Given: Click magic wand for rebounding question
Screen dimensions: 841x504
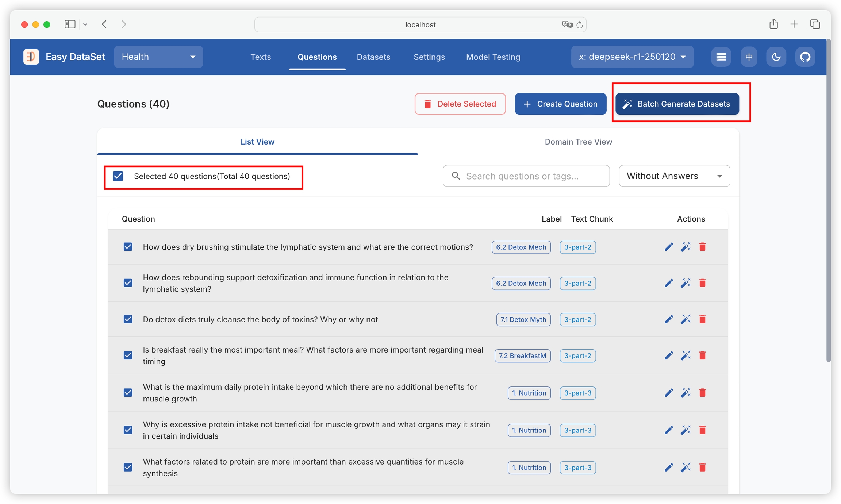Looking at the screenshot, I should click(x=686, y=283).
